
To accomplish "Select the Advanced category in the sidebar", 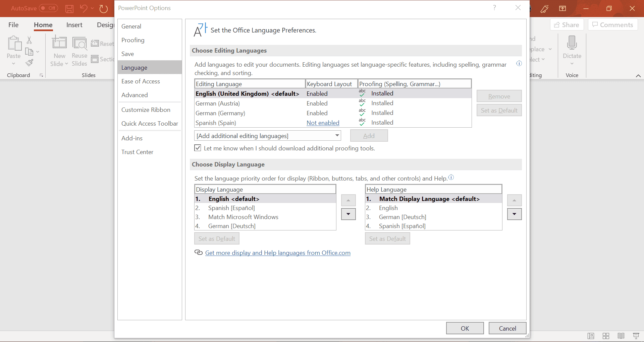I will (x=135, y=95).
